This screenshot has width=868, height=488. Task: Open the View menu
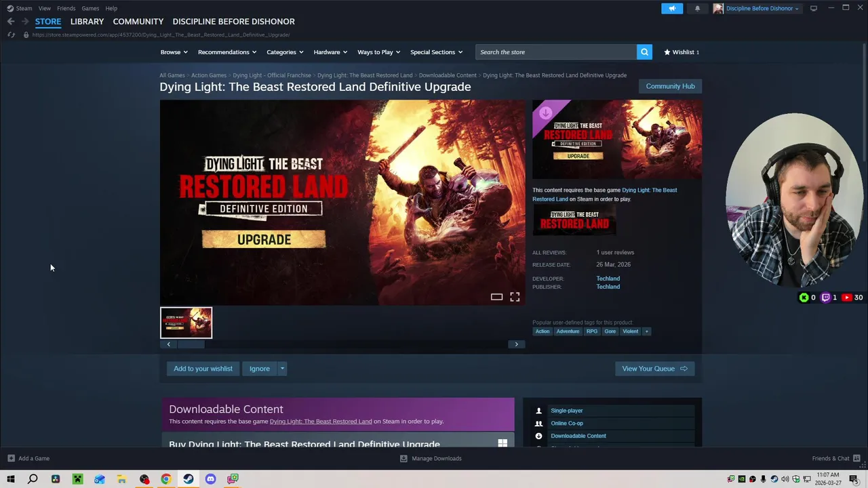45,8
